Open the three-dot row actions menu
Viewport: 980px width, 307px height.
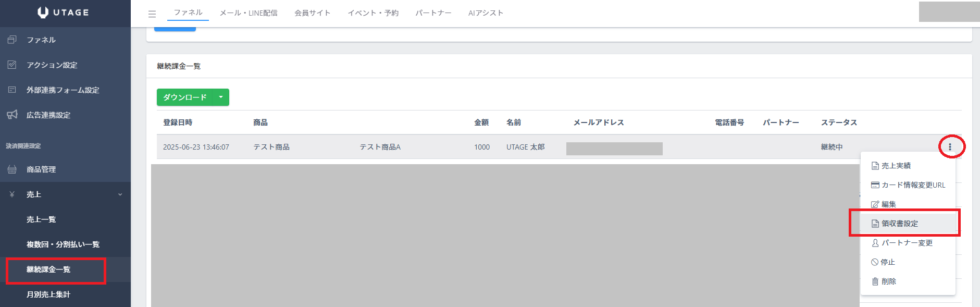(x=950, y=147)
